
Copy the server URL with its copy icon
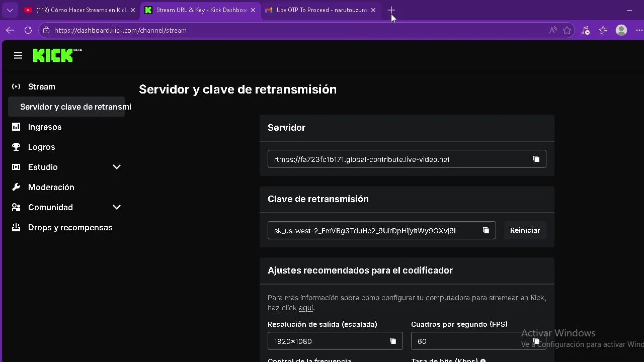[x=536, y=159]
